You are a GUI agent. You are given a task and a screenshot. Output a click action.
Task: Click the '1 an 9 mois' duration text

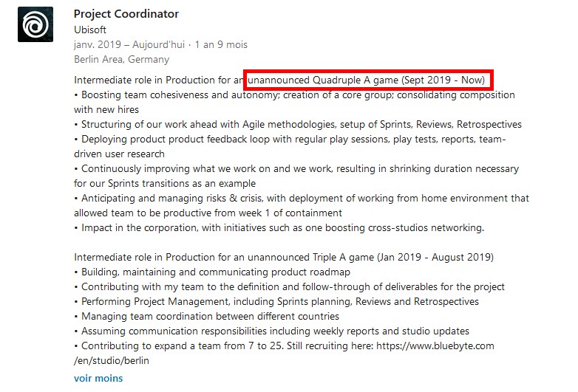pos(221,44)
